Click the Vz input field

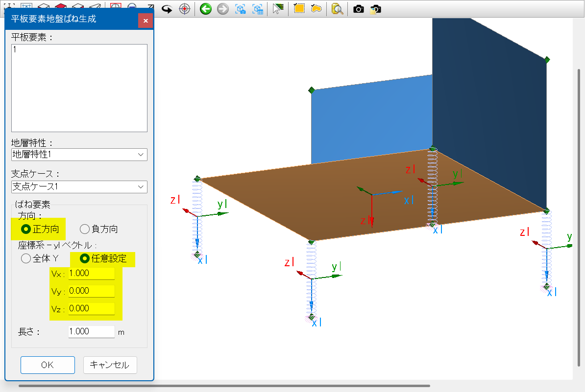tap(92, 308)
